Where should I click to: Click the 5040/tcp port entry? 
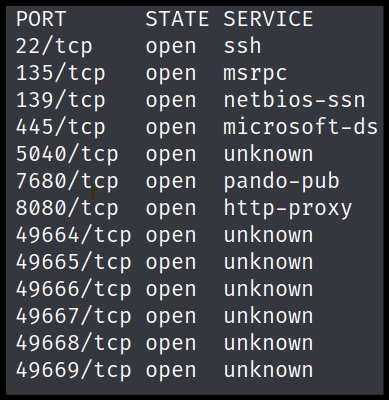point(67,154)
